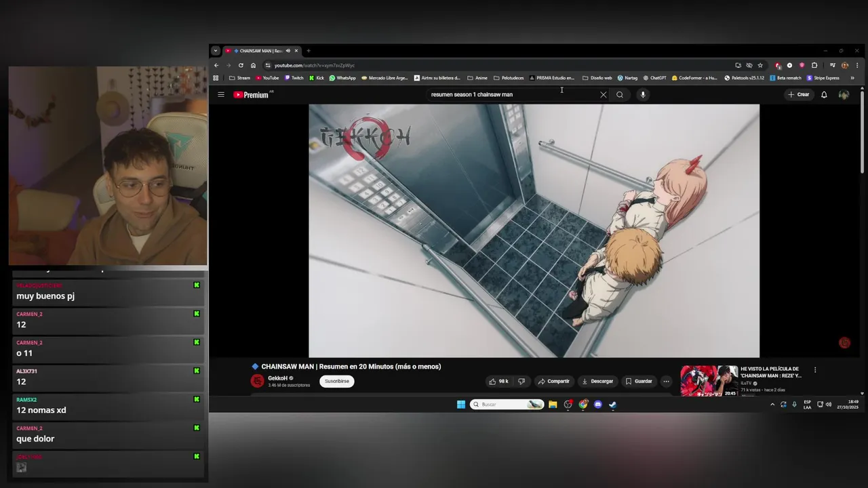Open options for suggested video
The image size is (868, 488).
pos(815,370)
